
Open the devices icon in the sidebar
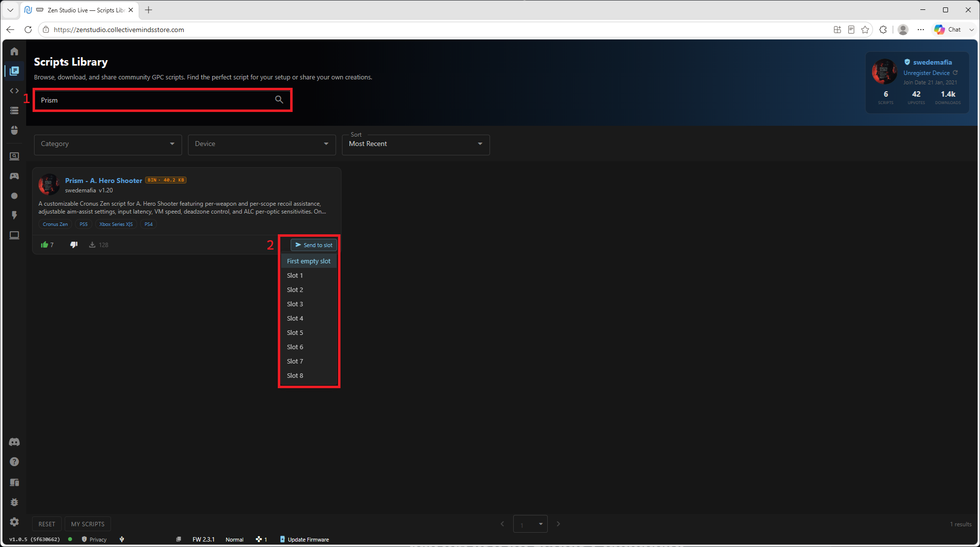pyautogui.click(x=14, y=482)
